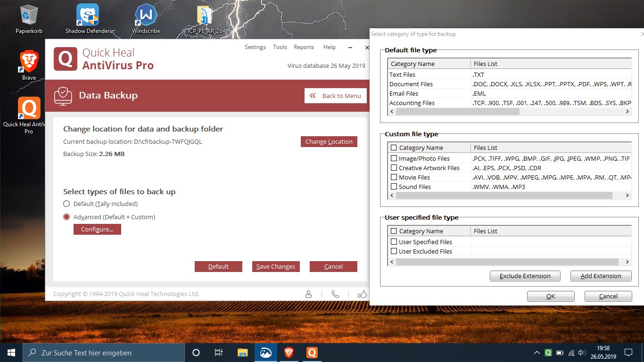The image size is (644, 362).
Task: Open the Help menu in Quick Heal
Action: click(330, 47)
